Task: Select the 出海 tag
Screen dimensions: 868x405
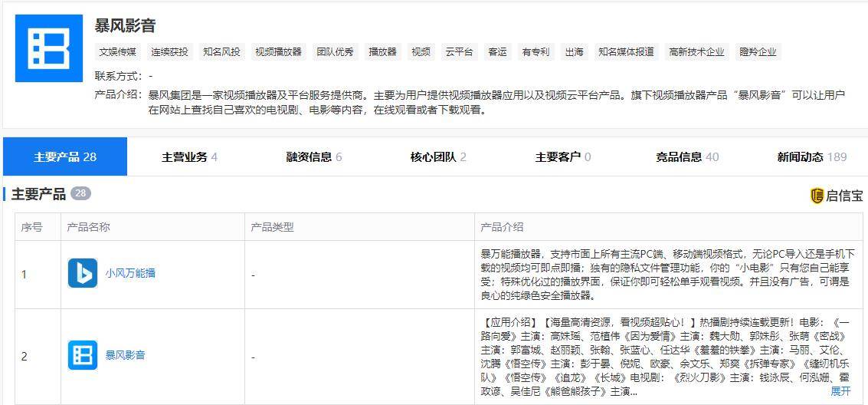Action: click(x=574, y=52)
